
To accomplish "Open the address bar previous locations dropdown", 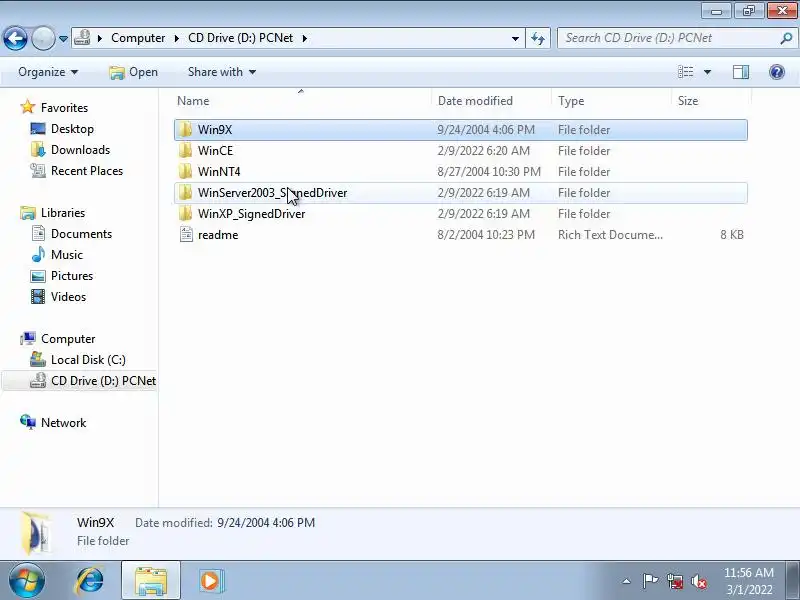I will pos(515,38).
